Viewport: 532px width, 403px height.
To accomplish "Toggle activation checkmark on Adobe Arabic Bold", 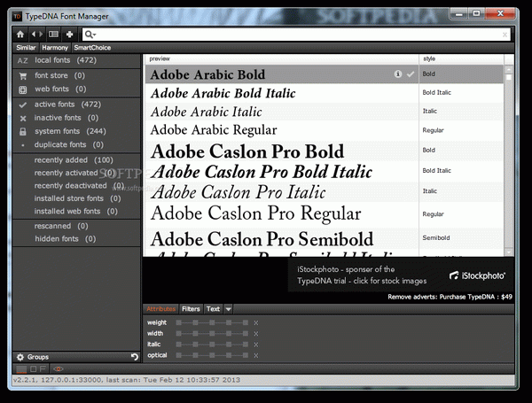I will (411, 74).
